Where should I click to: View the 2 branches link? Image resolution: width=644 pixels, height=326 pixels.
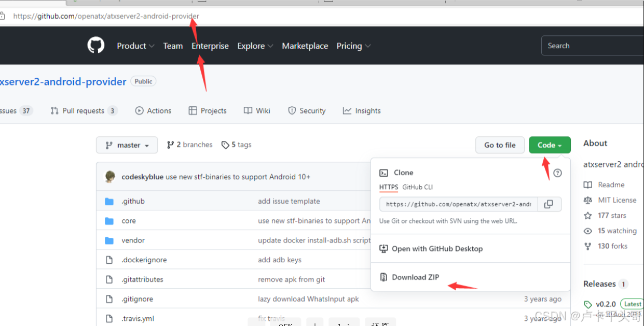click(x=190, y=145)
